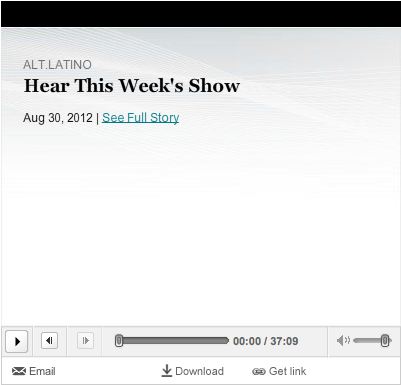Click the envelope Email icon
This screenshot has width=401, height=385.
(x=19, y=371)
